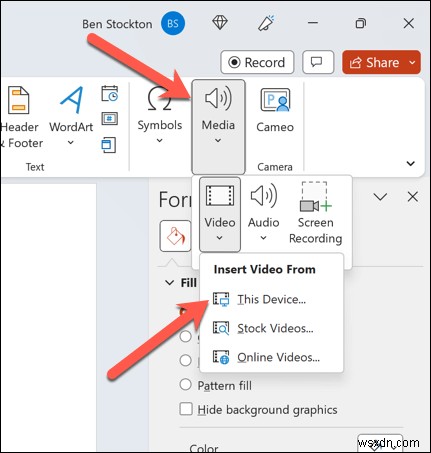Click the Record button
This screenshot has height=453, width=431.
pos(257,62)
